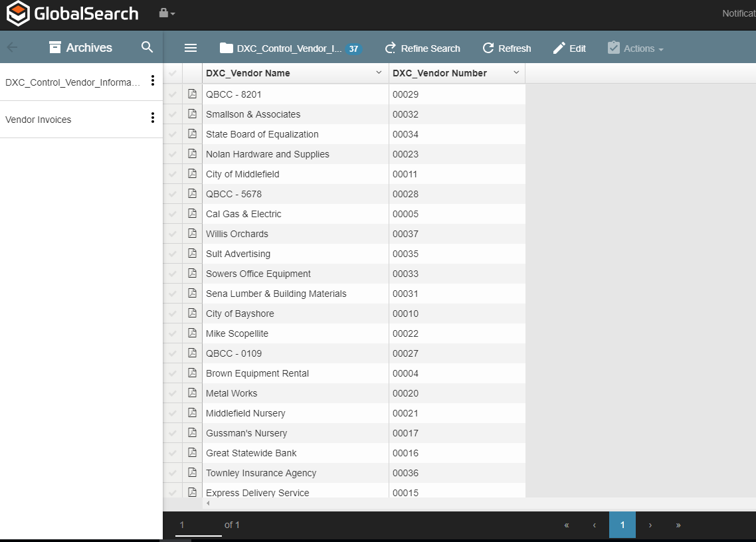
Task: Click the Refine Search button
Action: click(423, 48)
